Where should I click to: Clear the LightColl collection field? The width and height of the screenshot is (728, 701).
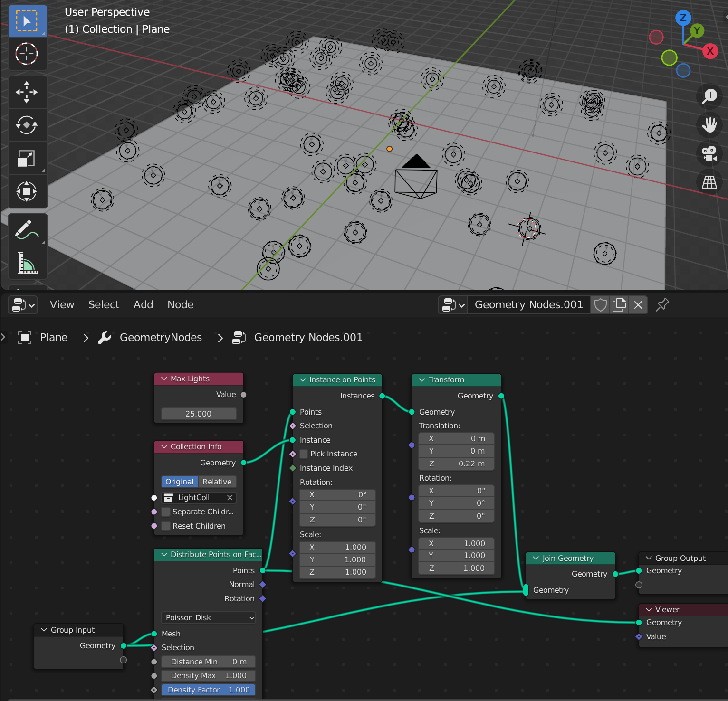coord(230,498)
